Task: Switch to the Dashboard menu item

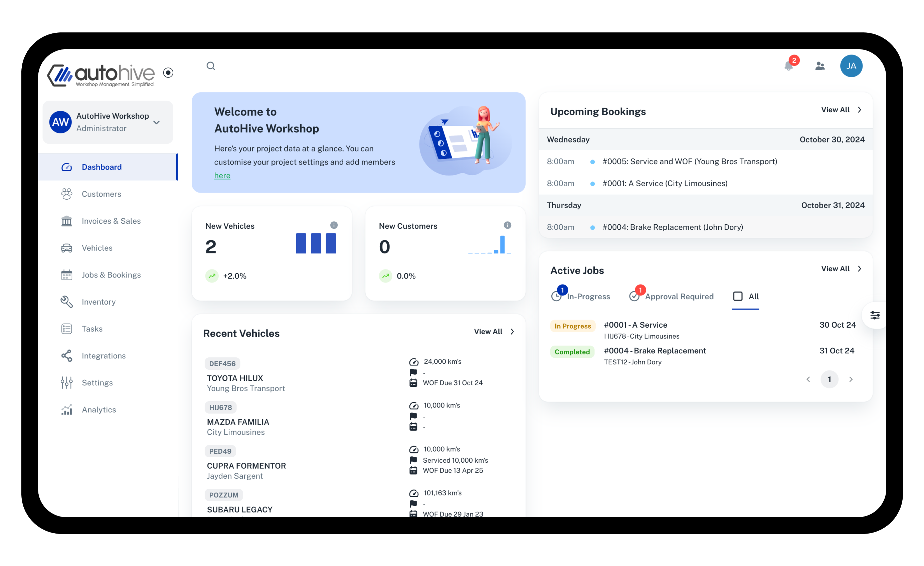Action: (x=101, y=166)
